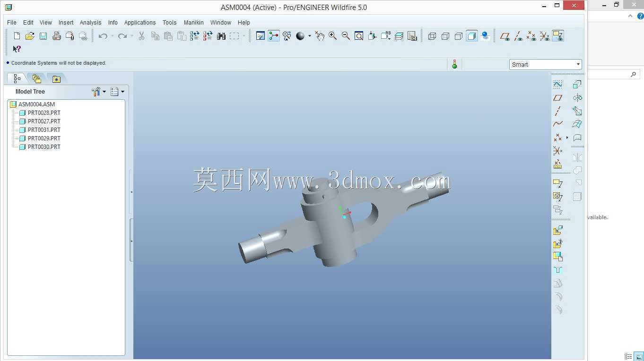Print the model using the printer icon
644x361 pixels.
tap(57, 36)
